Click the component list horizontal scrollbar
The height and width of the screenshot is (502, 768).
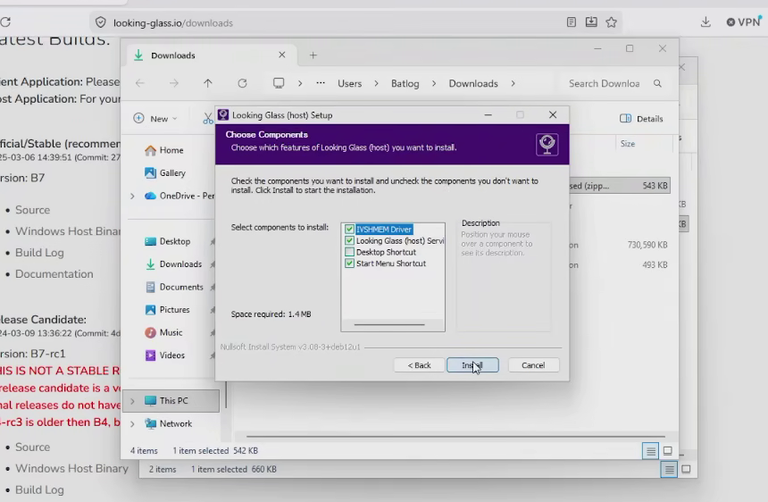390,325
